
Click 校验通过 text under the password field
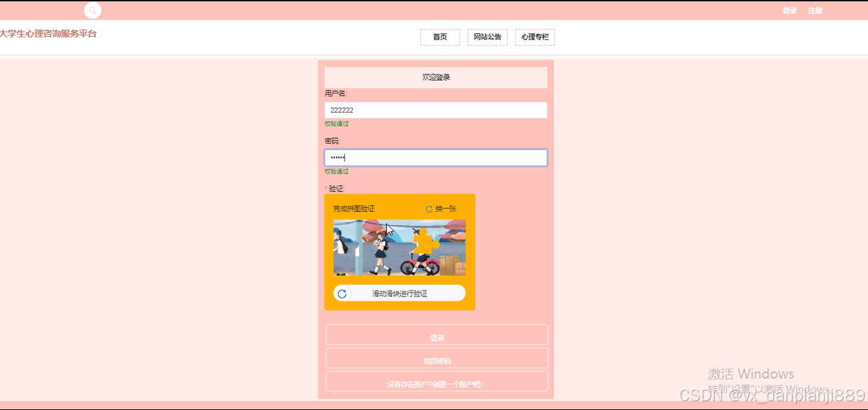(337, 172)
